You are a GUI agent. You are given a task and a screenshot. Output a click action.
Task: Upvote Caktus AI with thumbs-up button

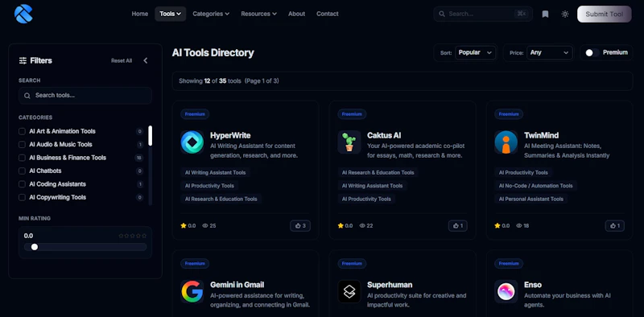pyautogui.click(x=457, y=226)
